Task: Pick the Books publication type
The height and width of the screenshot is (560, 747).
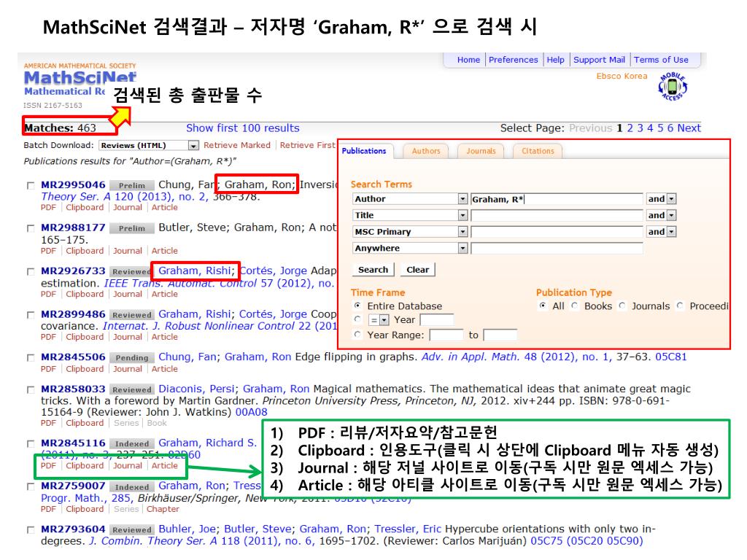Action: coord(575,306)
